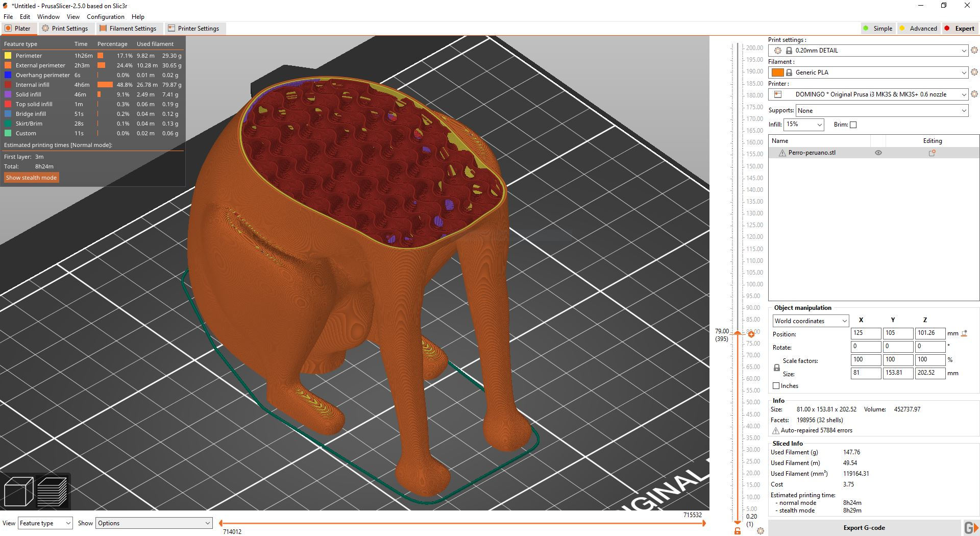The width and height of the screenshot is (980, 536).
Task: Enable the Brim checkbox
Action: click(853, 125)
